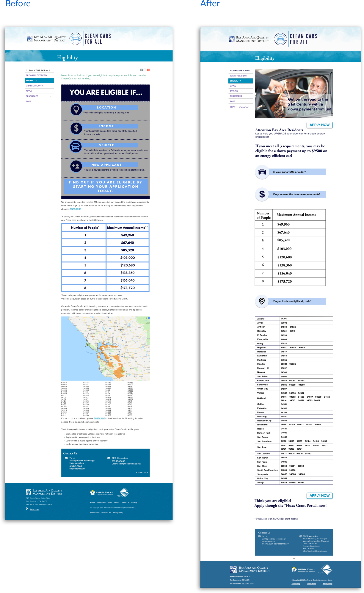
Task: Click the map pin icon beside Directions
Action: [27, 509]
